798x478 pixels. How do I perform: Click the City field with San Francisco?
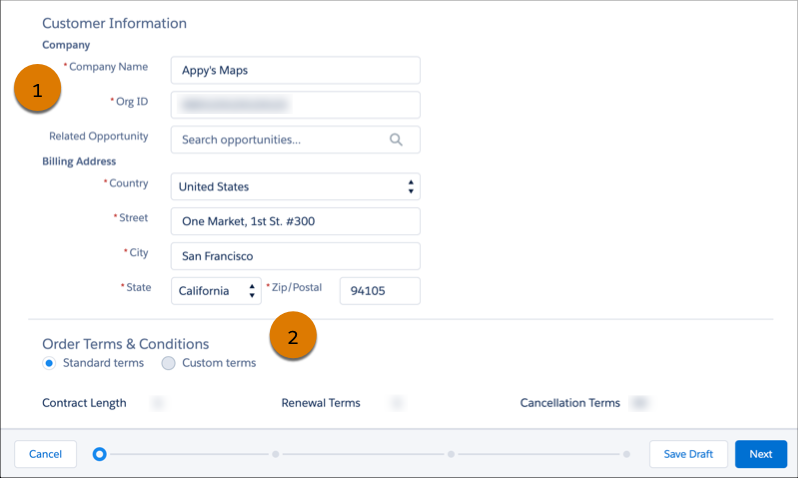(296, 256)
